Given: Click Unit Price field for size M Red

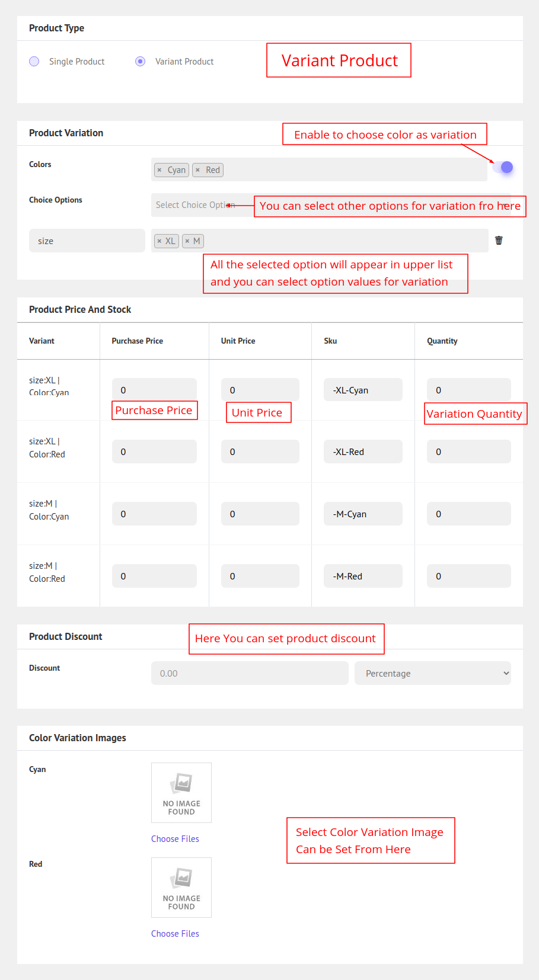Looking at the screenshot, I should point(260,576).
